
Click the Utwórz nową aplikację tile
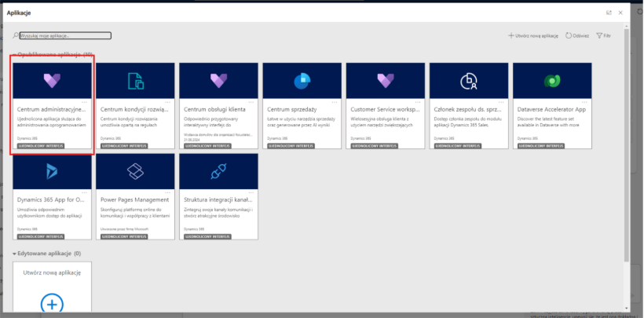52,287
